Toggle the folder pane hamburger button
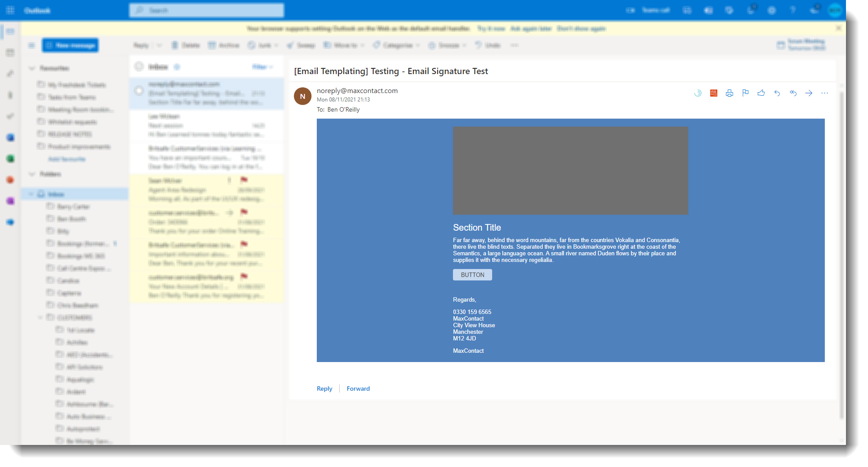868x467 pixels. (x=32, y=45)
